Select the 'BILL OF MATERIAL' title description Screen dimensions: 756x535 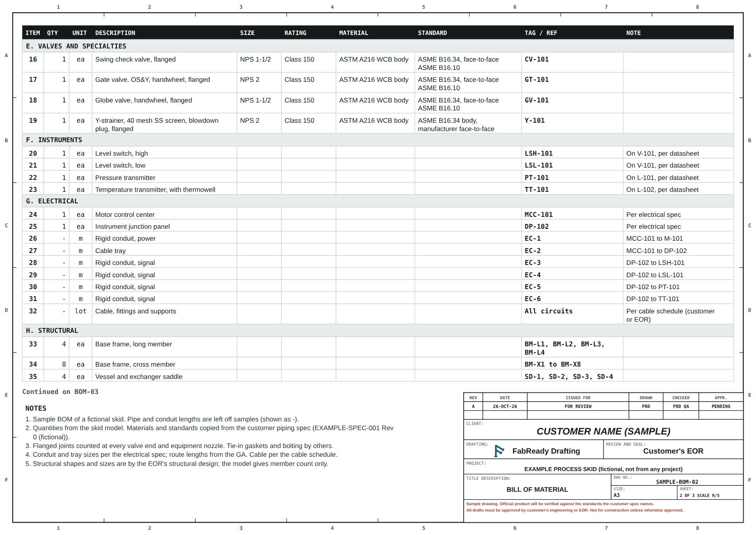point(537,489)
